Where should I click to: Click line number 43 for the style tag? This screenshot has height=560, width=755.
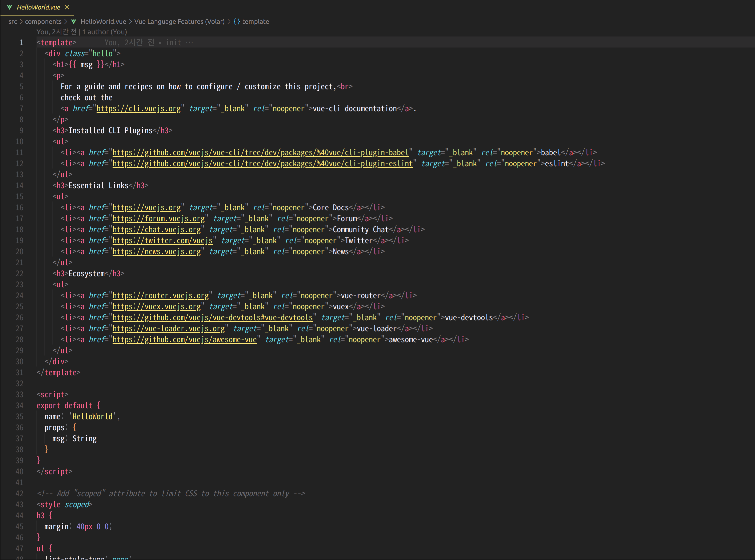19,504
